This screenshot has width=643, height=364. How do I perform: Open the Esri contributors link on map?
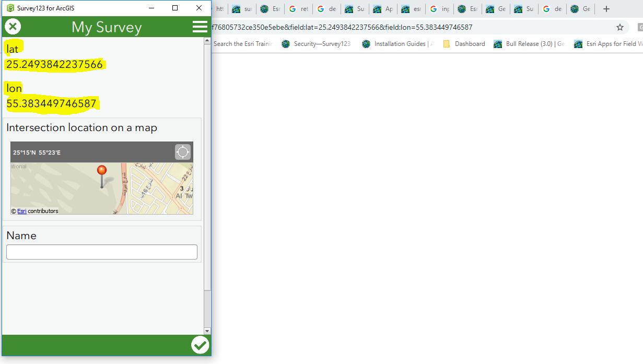(x=22, y=211)
